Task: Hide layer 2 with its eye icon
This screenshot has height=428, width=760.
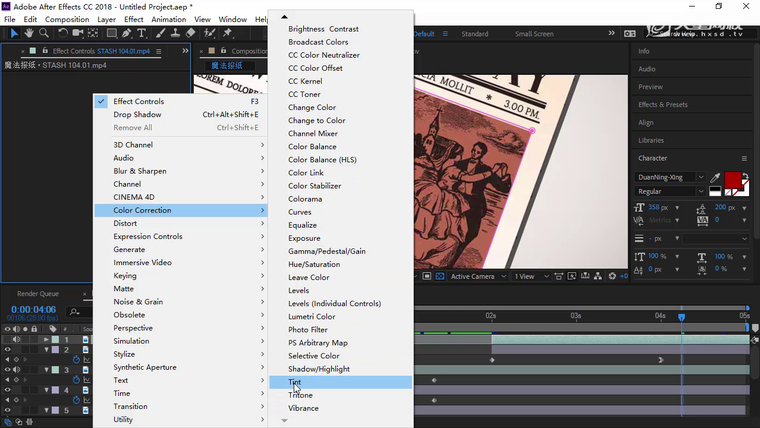Action: [x=8, y=350]
